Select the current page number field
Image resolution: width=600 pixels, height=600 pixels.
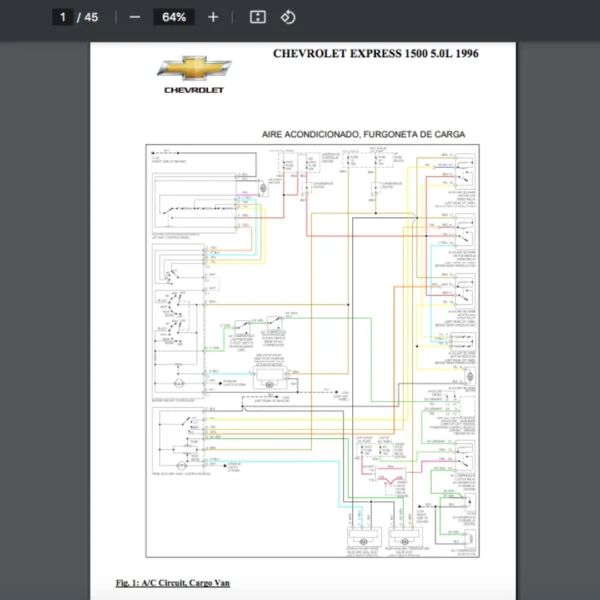pyautogui.click(x=63, y=17)
